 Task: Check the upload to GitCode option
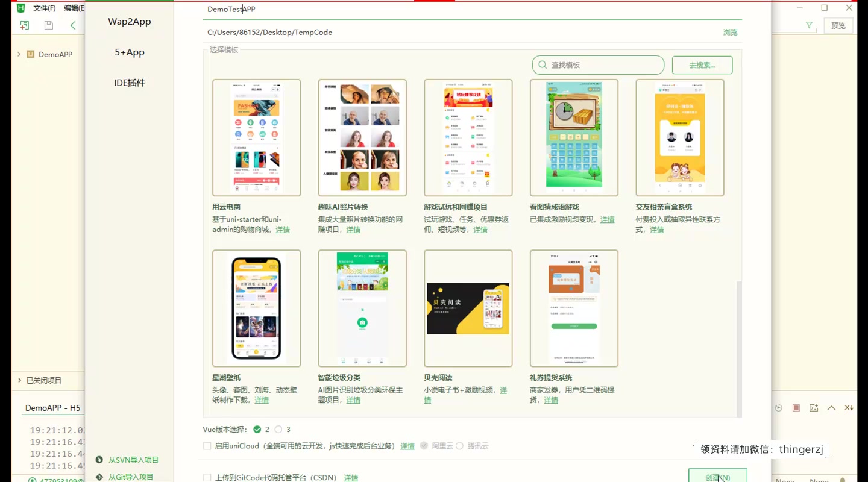pos(207,477)
